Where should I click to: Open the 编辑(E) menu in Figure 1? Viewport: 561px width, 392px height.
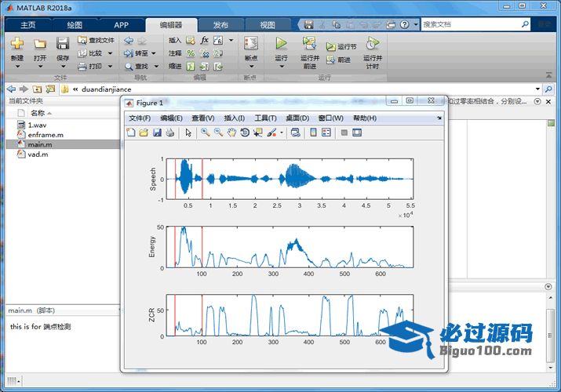tap(171, 118)
